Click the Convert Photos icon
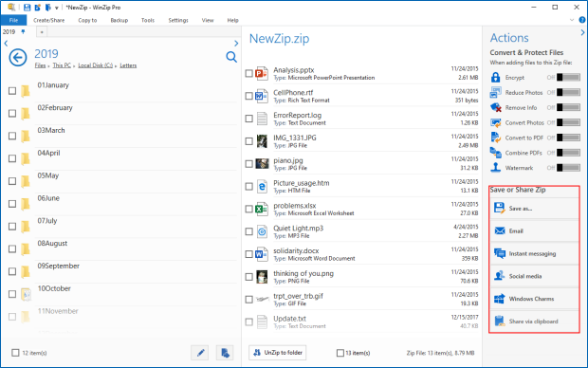The image size is (588, 368). (x=496, y=122)
